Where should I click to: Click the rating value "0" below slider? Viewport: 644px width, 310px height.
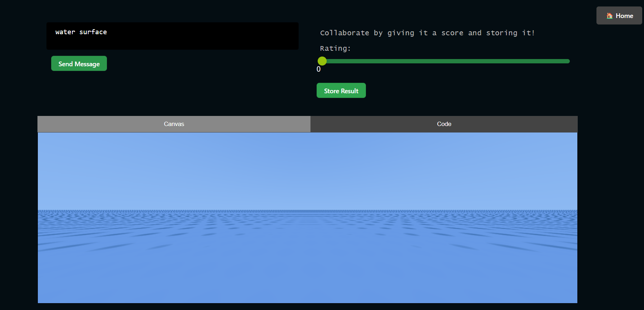[x=318, y=69]
